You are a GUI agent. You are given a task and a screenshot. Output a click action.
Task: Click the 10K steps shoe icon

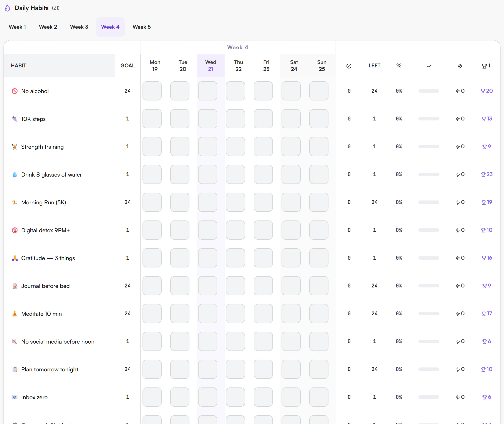pyautogui.click(x=15, y=119)
